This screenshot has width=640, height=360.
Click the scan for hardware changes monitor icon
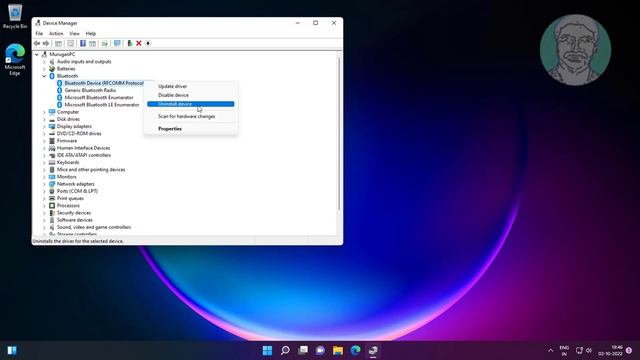click(117, 43)
